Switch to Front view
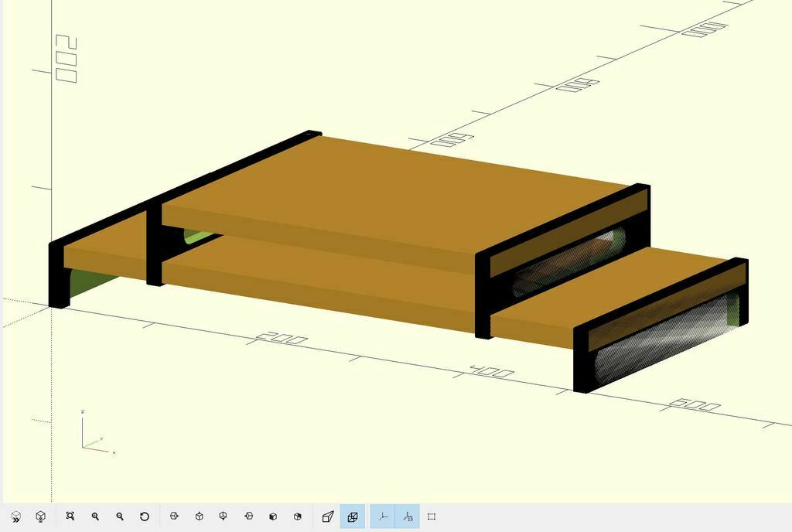The width and height of the screenshot is (792, 532). click(x=272, y=517)
